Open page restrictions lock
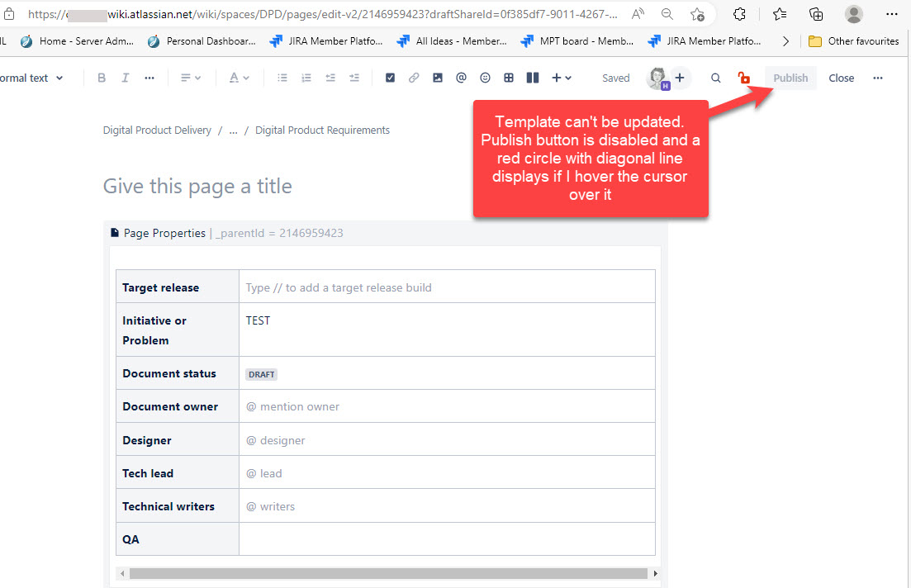 click(x=743, y=78)
